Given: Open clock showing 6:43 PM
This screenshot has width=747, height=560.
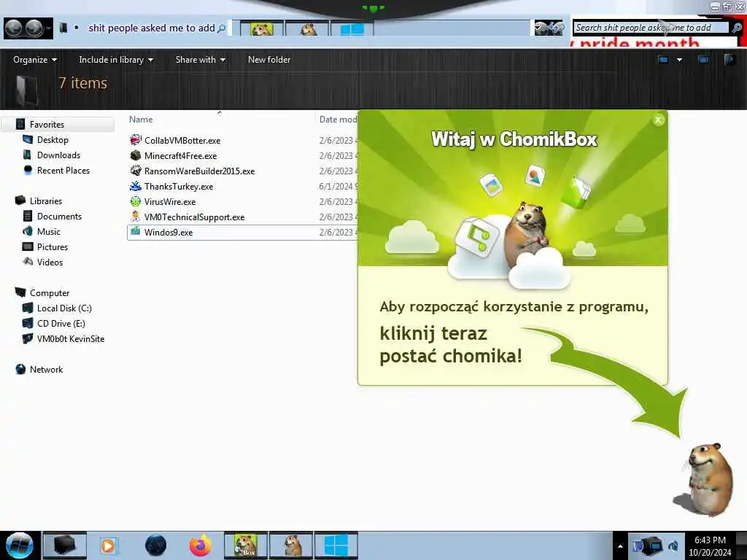Looking at the screenshot, I should click(x=710, y=545).
